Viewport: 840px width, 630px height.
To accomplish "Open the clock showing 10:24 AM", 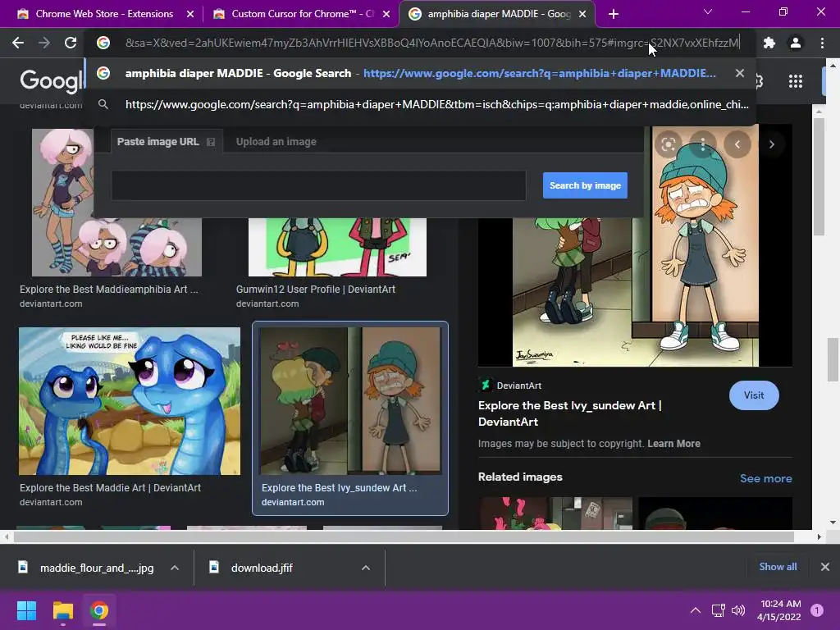I will (x=779, y=610).
